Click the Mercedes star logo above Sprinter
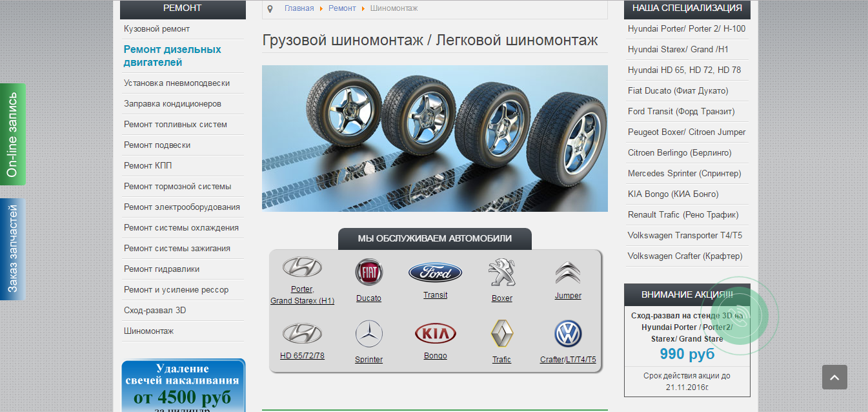This screenshot has height=412, width=868. coord(369,334)
